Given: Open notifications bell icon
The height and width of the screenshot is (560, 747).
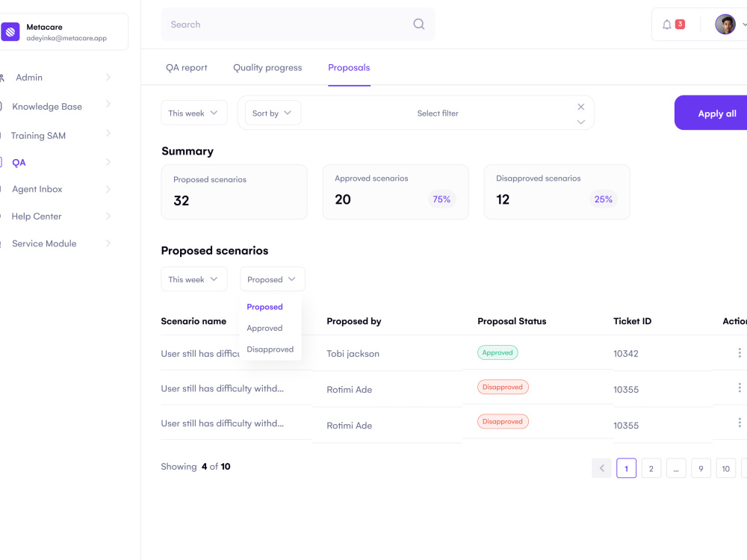Looking at the screenshot, I should click(x=667, y=25).
